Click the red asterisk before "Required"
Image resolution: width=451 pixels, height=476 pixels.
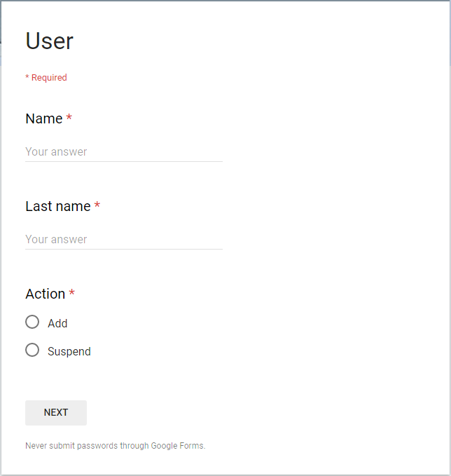click(27, 77)
